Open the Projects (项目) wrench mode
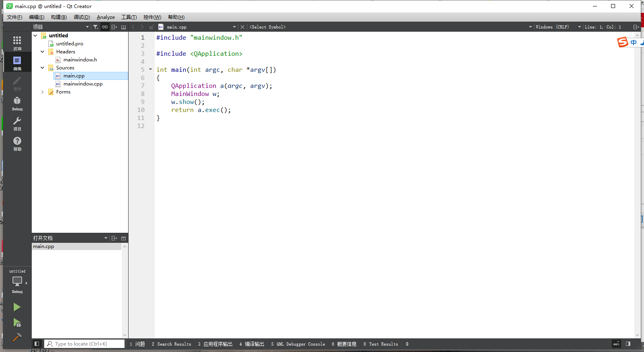 click(x=17, y=123)
